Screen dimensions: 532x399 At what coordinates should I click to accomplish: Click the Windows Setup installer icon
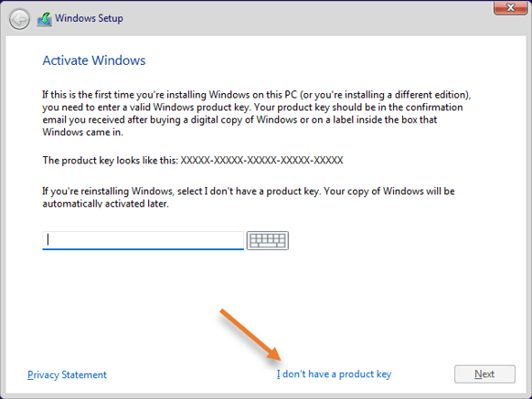pyautogui.click(x=45, y=19)
